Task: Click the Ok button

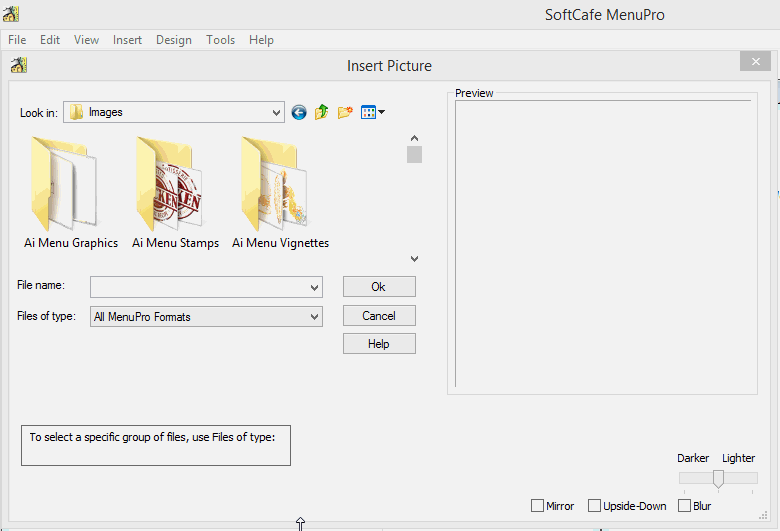Action: [379, 287]
